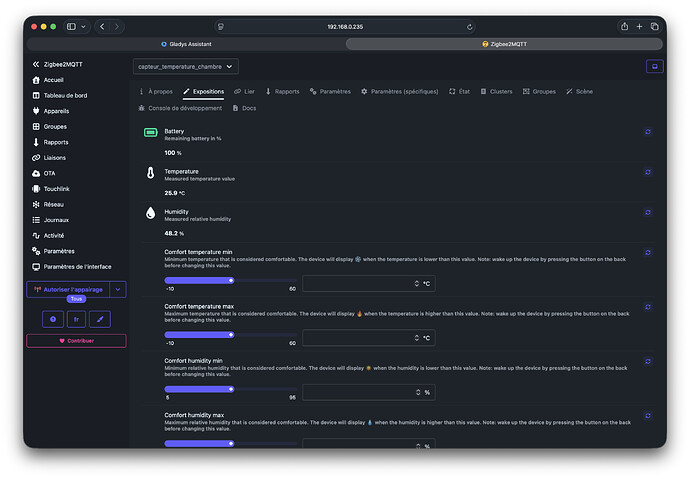Screen dimensions: 690x479
Task: Click the Contribuer button
Action: tap(76, 341)
